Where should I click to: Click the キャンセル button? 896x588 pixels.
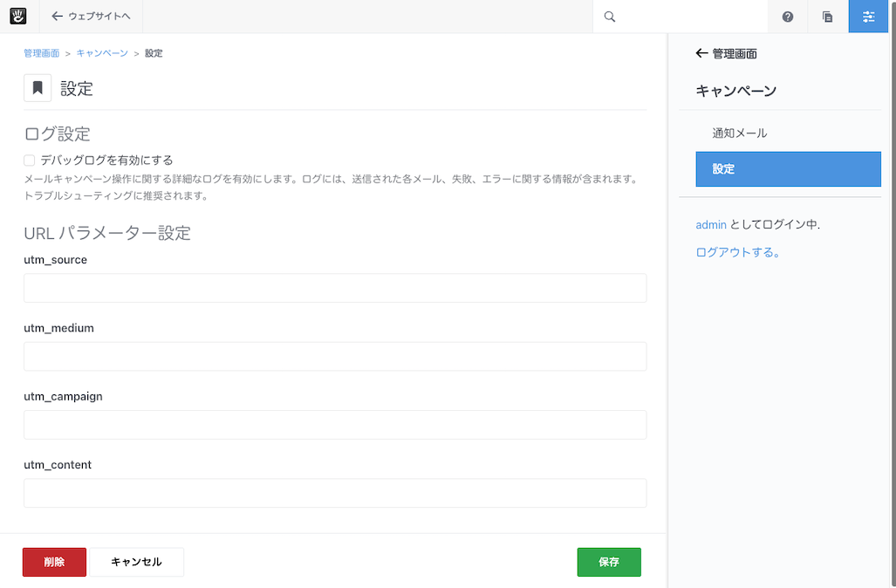[136, 562]
